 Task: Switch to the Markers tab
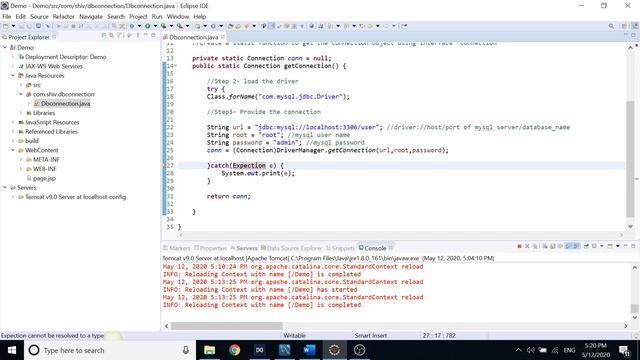tap(176, 248)
